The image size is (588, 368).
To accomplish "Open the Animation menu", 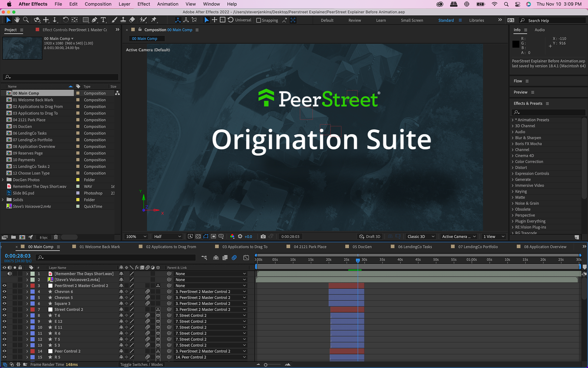I will [168, 4].
